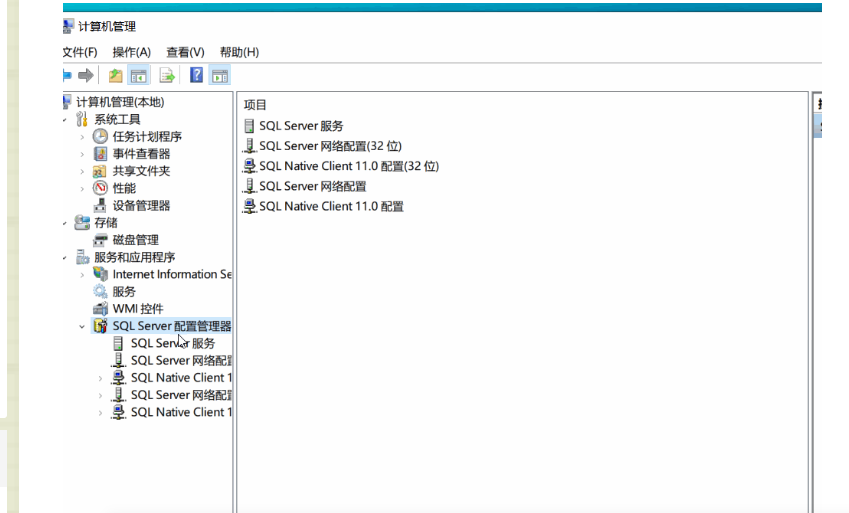Click the SQL Native Client 11.0 配置(32 位) icon
The width and height of the screenshot is (849, 513).
point(249,166)
